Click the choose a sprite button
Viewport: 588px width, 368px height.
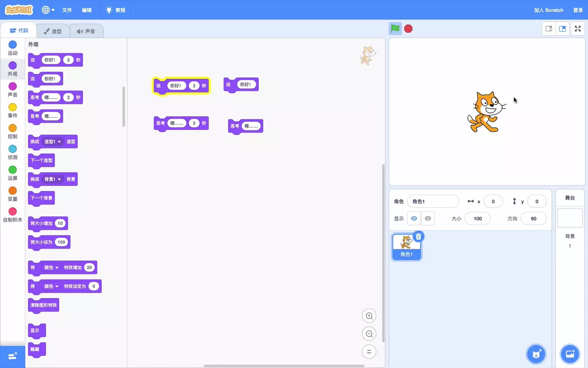pyautogui.click(x=536, y=354)
